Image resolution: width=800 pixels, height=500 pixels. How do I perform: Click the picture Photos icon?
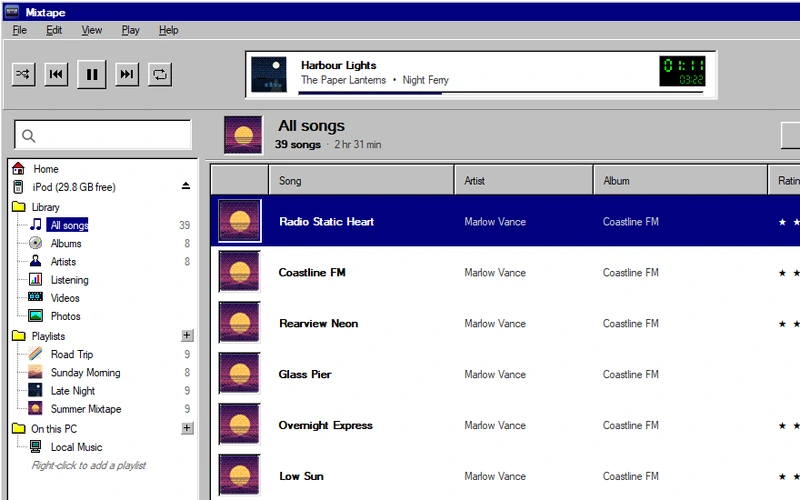coord(36,316)
